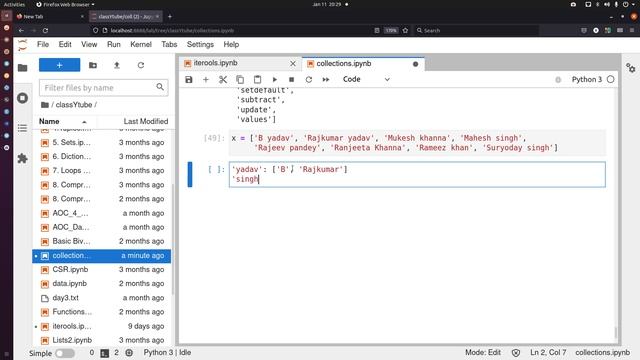Run the selected cell
The height and width of the screenshot is (360, 640).
274,80
